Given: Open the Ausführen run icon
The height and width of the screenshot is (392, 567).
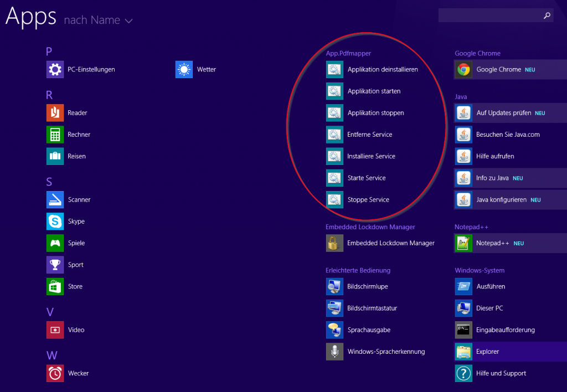Looking at the screenshot, I should [x=463, y=286].
